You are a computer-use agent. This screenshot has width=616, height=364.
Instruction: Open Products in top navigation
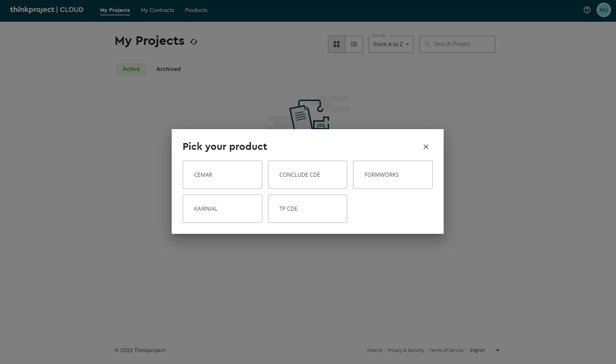pos(196,10)
